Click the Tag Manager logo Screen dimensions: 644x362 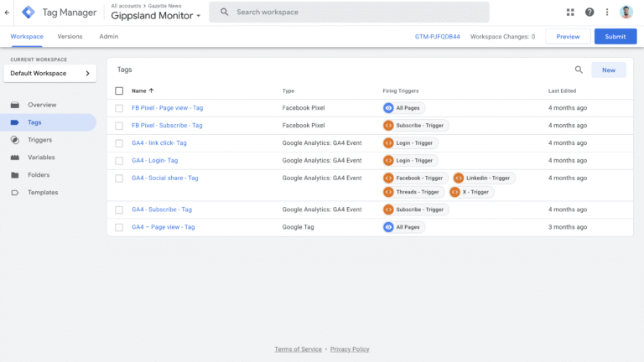29,12
